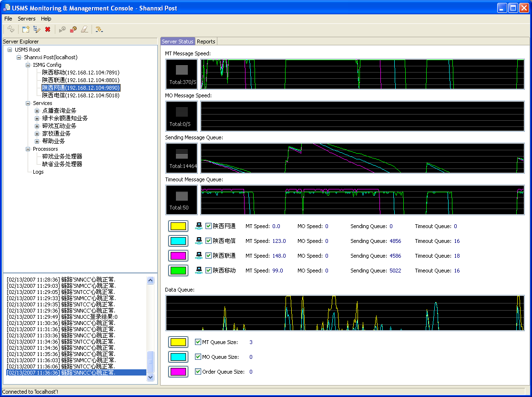Toggle the MO Queue Size checkbox
The image size is (532, 397).
(x=198, y=357)
